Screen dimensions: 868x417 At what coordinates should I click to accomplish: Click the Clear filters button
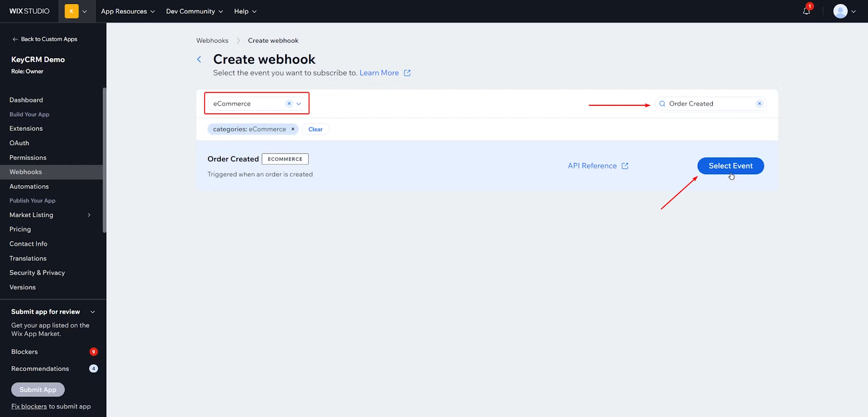(315, 129)
